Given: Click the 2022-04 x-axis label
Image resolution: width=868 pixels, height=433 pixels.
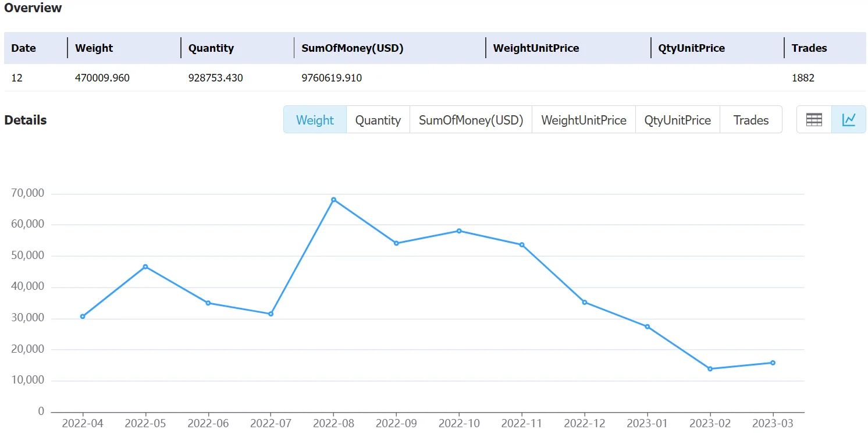Looking at the screenshot, I should 83,423.
